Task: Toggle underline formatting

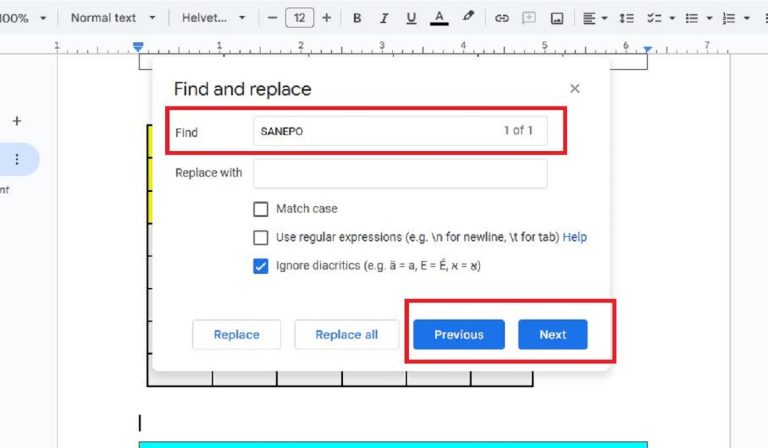Action: [x=411, y=18]
